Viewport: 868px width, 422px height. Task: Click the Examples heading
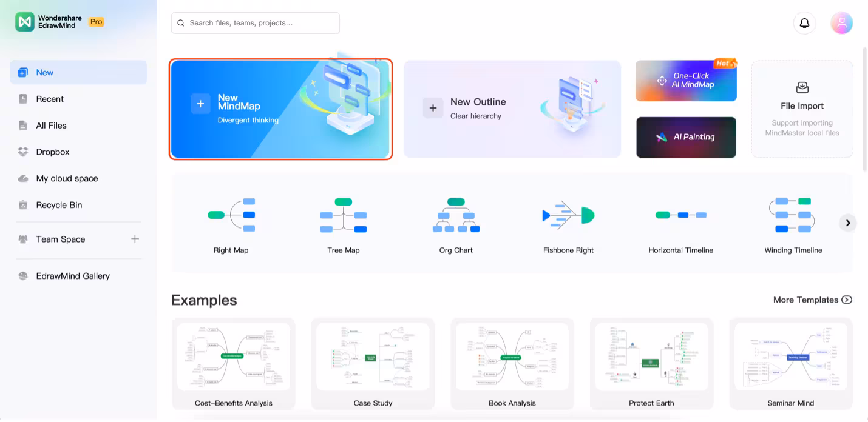point(204,300)
